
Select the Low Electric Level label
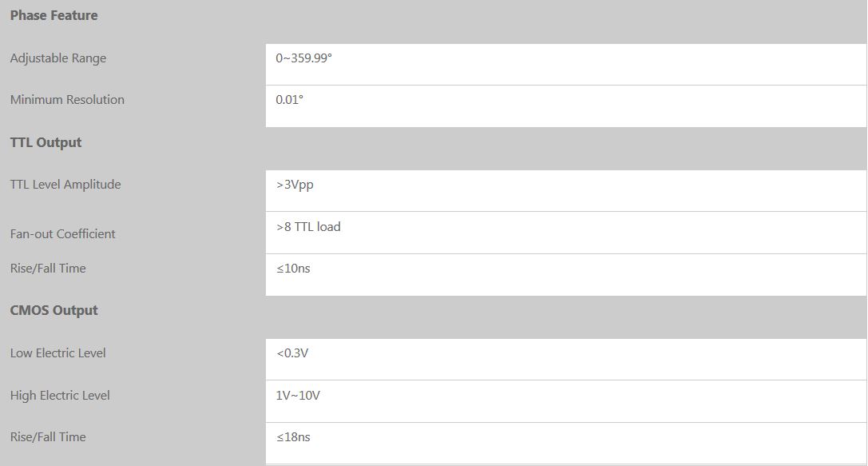coord(57,353)
